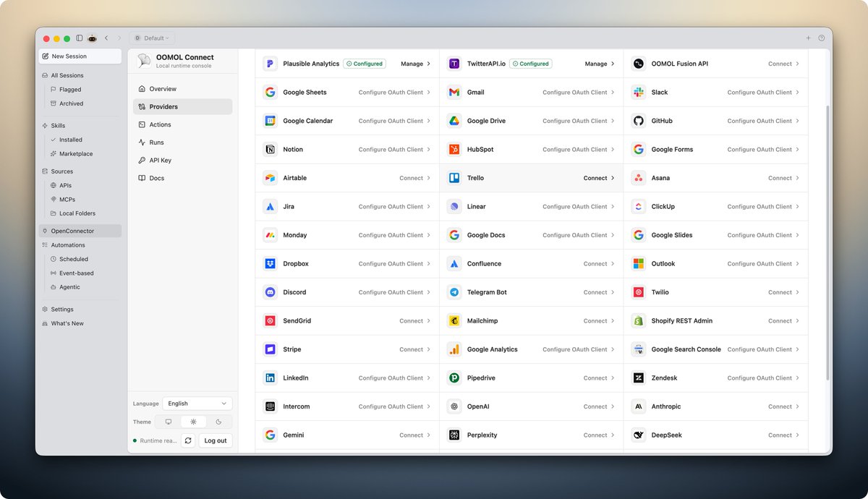Open the Connect chevron for Anthropic
The image size is (868, 499).
pyautogui.click(x=797, y=406)
